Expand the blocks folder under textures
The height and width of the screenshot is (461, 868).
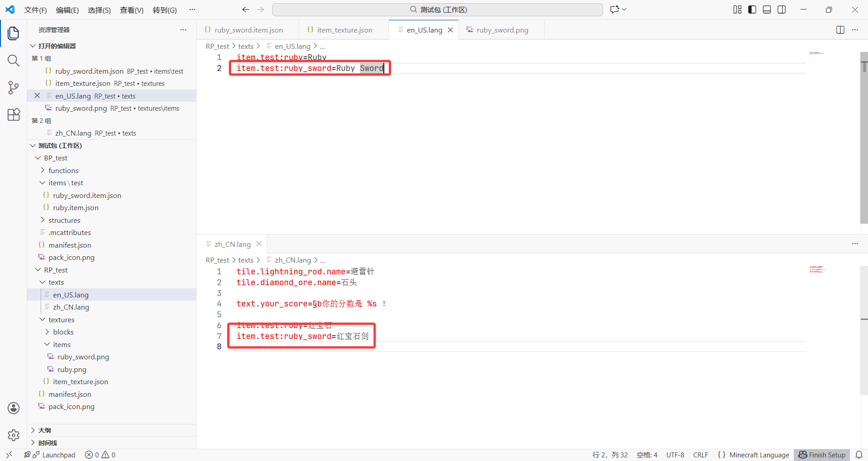[63, 332]
